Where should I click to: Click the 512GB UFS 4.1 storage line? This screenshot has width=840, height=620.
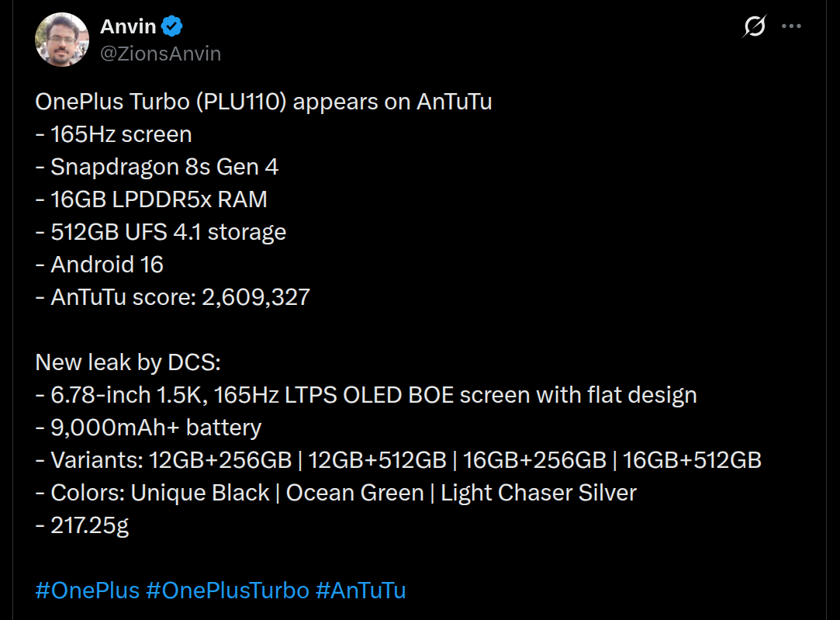[161, 231]
